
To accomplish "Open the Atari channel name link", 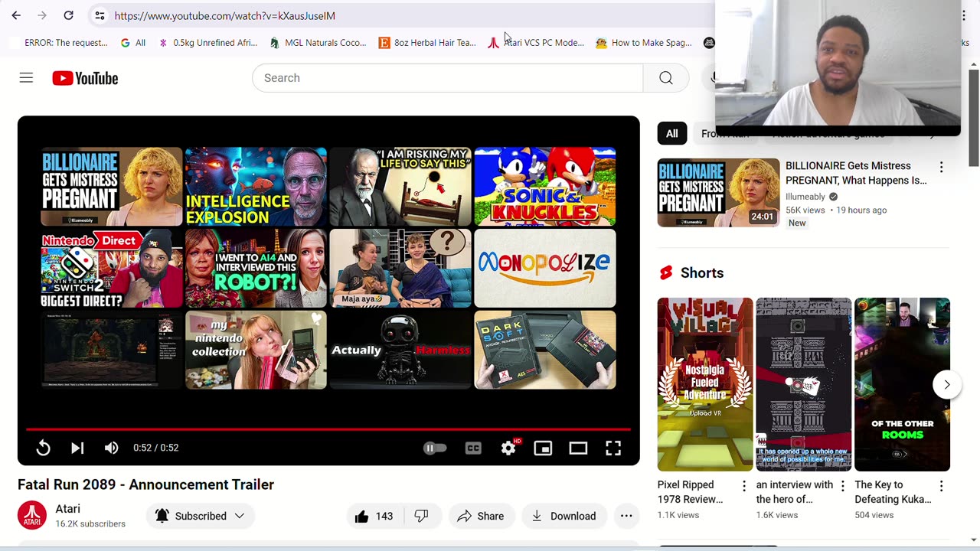I will 67,509.
